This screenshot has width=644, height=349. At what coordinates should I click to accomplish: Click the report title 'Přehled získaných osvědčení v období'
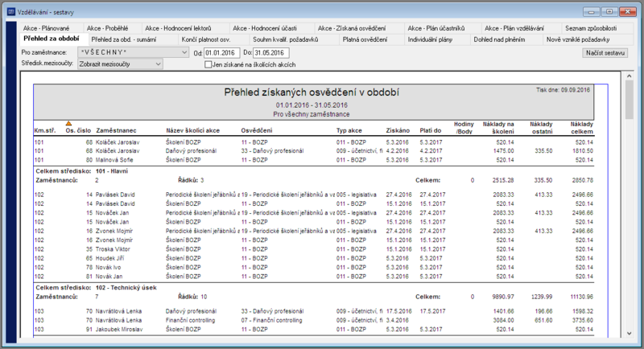point(312,92)
